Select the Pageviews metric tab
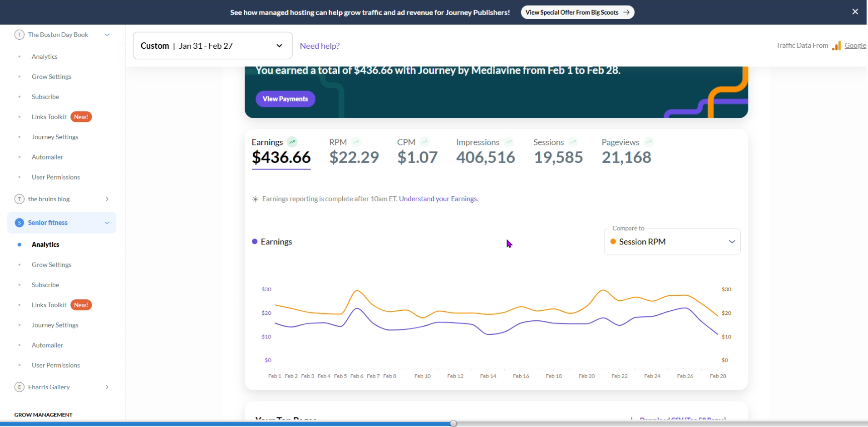Image resolution: width=868 pixels, height=427 pixels. (627, 152)
